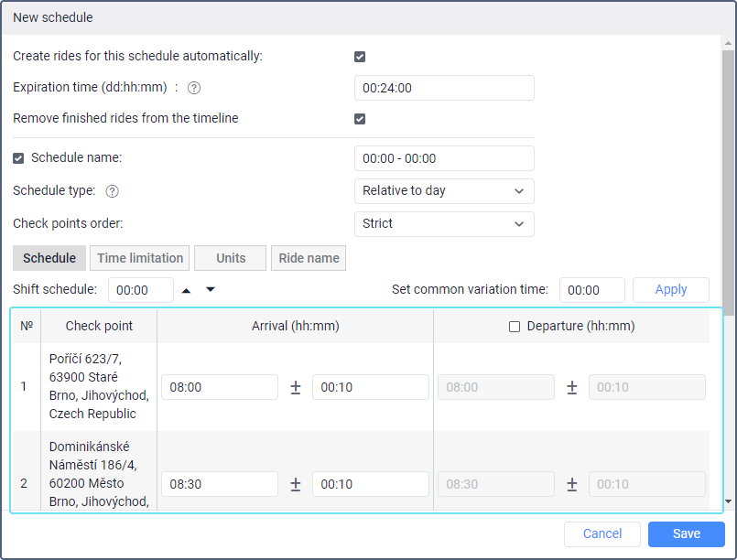Screen dimensions: 737x560
Task: Click help icon next to Expiration time
Action: coord(194,88)
